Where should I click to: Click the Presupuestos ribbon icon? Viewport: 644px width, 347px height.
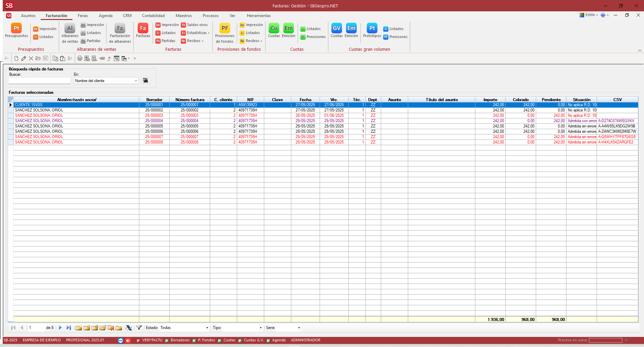coord(16,30)
